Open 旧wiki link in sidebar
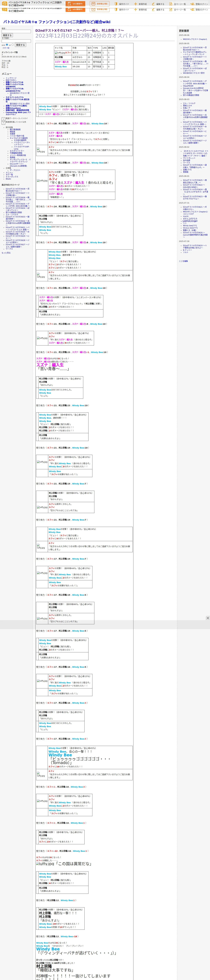 point(8,179)
